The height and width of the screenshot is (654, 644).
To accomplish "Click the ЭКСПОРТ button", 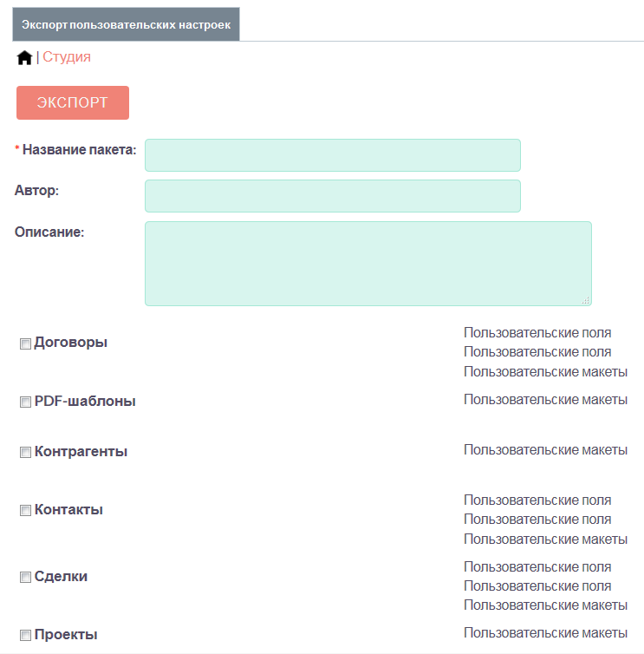I will pyautogui.click(x=73, y=102).
